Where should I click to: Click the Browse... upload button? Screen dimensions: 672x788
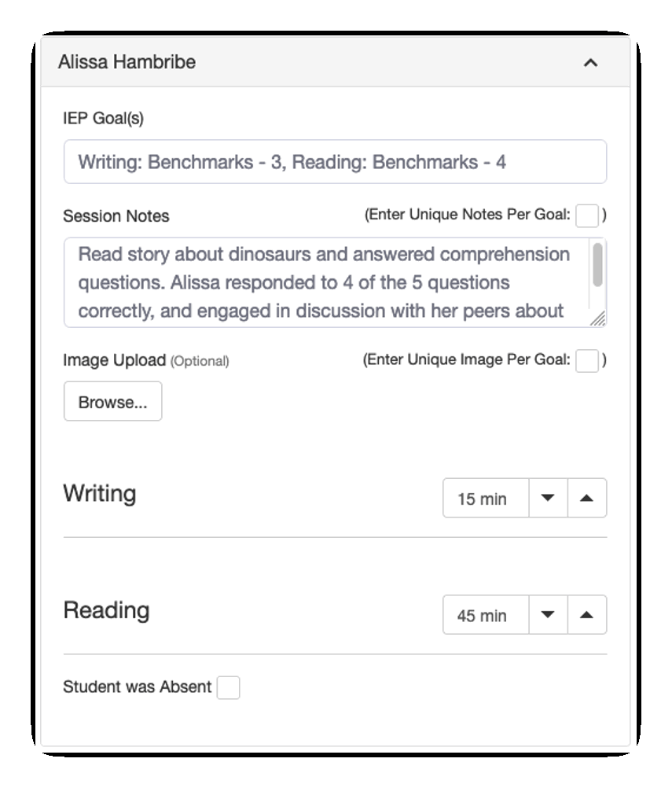[112, 402]
